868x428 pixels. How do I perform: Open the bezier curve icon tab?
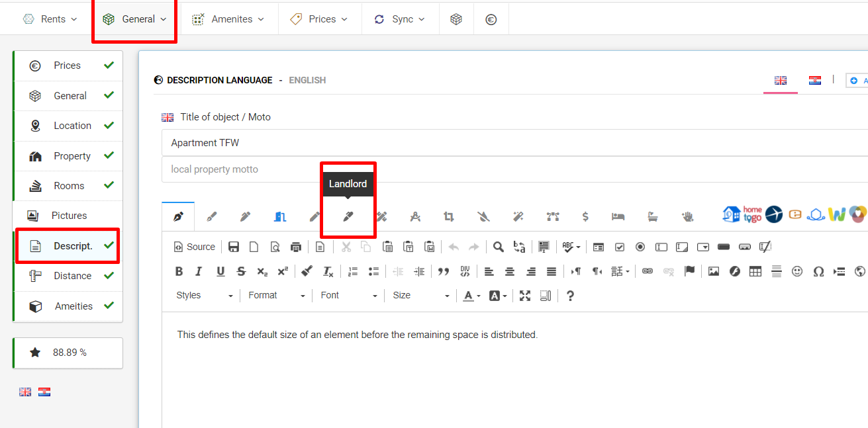point(552,216)
